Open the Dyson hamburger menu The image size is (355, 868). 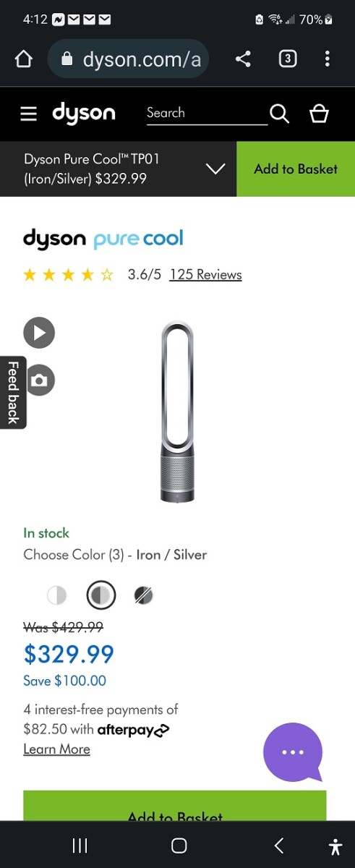pos(28,114)
